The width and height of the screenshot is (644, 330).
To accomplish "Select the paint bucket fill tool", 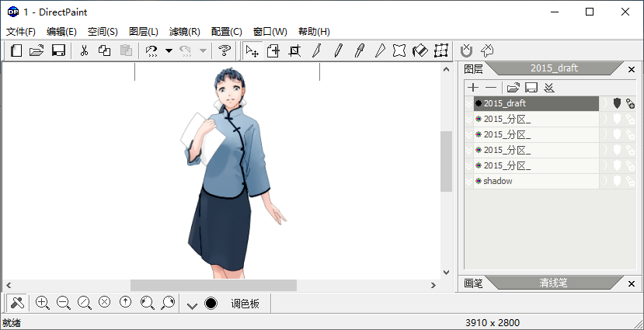I will click(419, 51).
